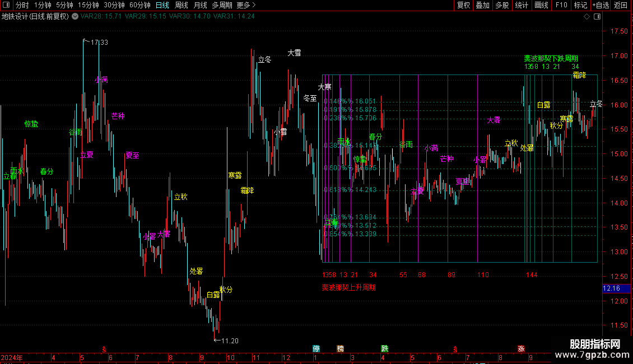Viewport: 633px width, 364px height.
Task: Click the 夏至 solar term label near July 2024
Action: [132, 155]
